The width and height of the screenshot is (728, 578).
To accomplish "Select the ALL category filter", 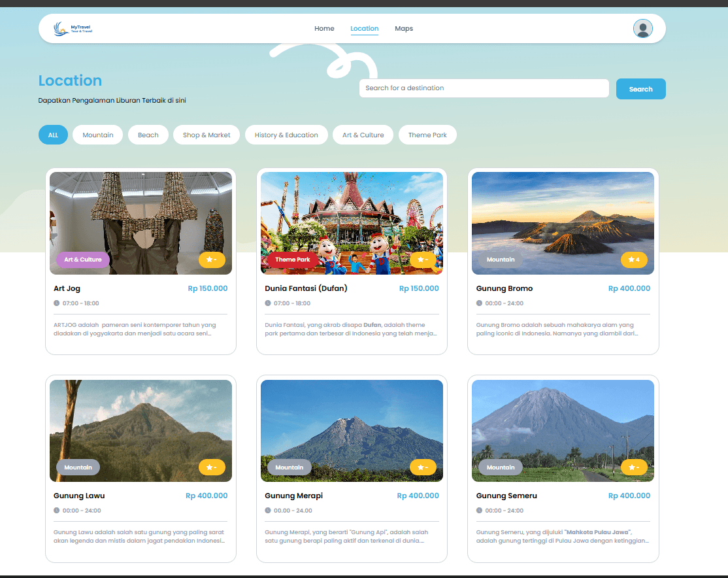I will (x=54, y=135).
